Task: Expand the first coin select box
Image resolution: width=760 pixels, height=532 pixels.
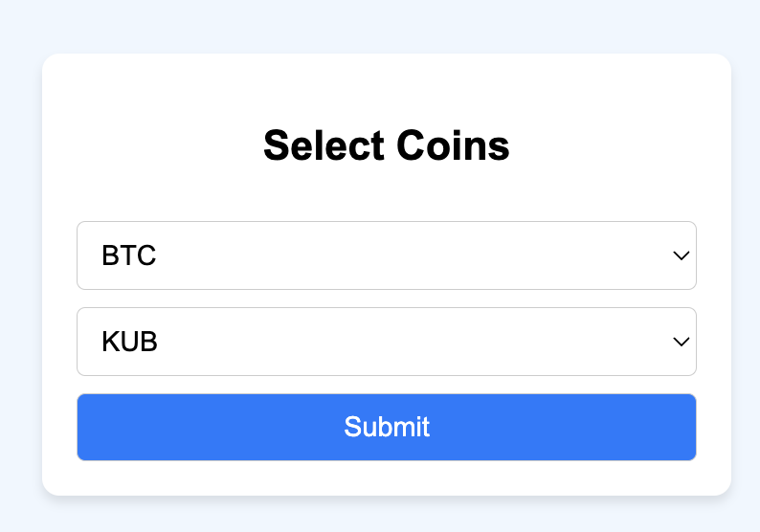Action: tap(386, 255)
